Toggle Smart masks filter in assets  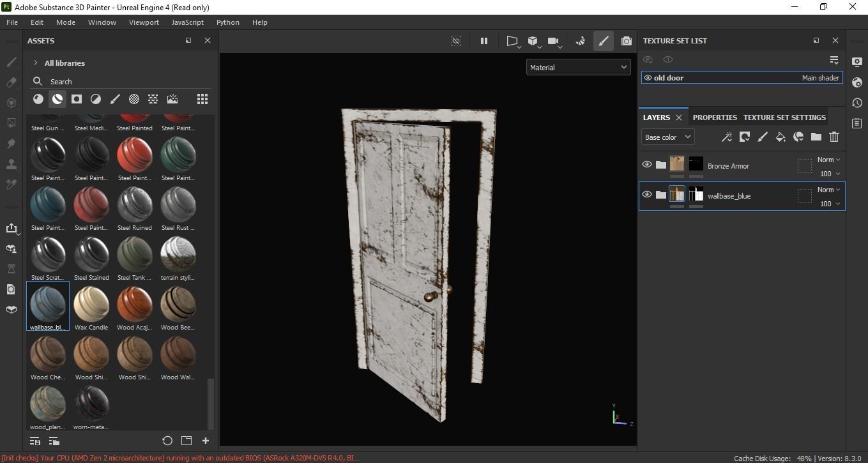(x=77, y=99)
